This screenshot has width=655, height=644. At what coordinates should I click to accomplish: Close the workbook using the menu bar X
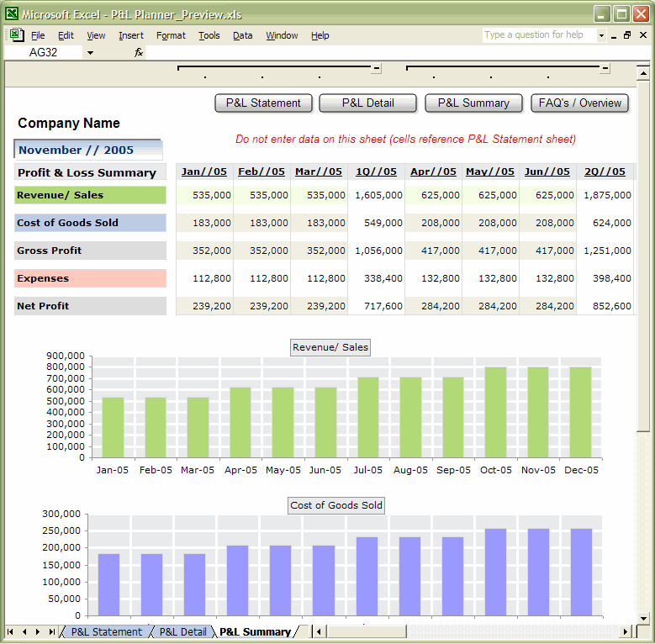(x=643, y=35)
